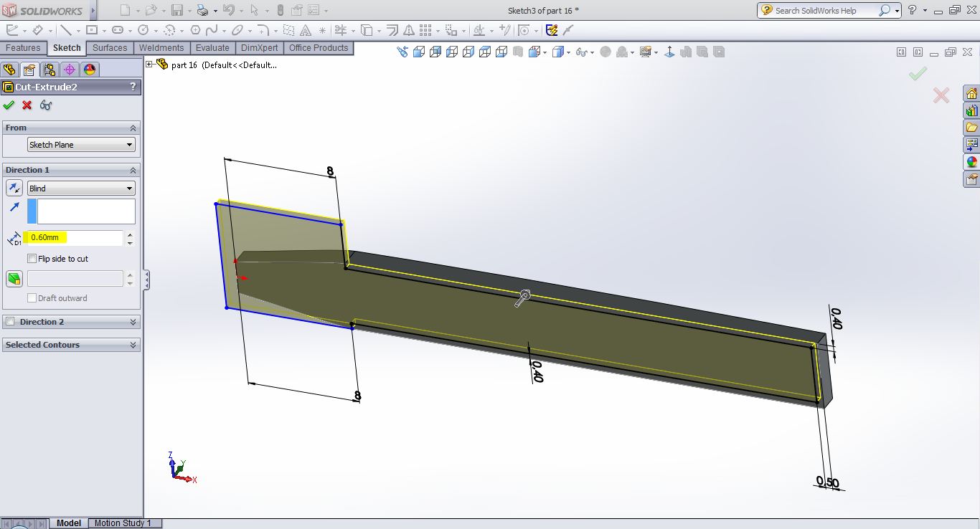
Task: Enable Flip side to cut checkbox
Action: (32, 259)
